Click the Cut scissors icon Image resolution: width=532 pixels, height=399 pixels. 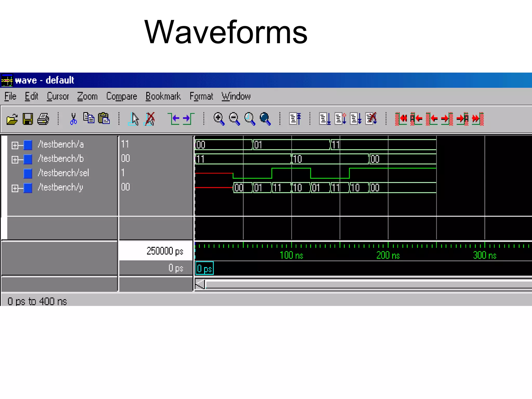tap(74, 119)
